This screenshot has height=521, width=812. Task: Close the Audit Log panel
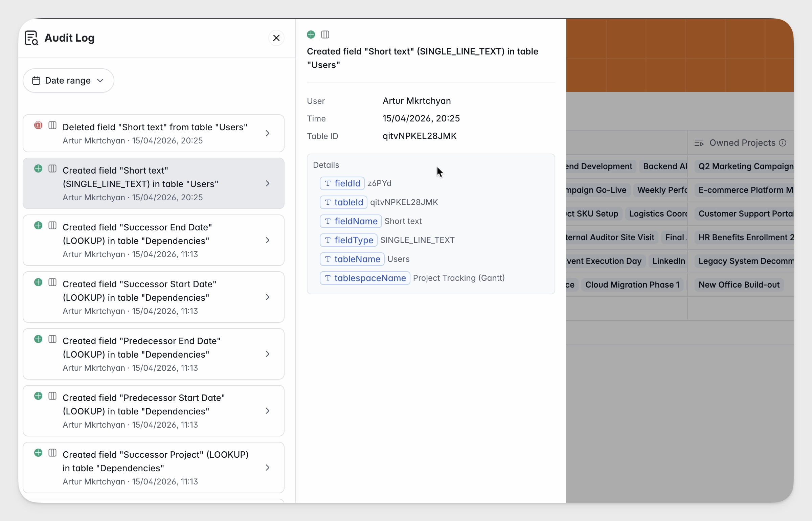click(x=276, y=38)
